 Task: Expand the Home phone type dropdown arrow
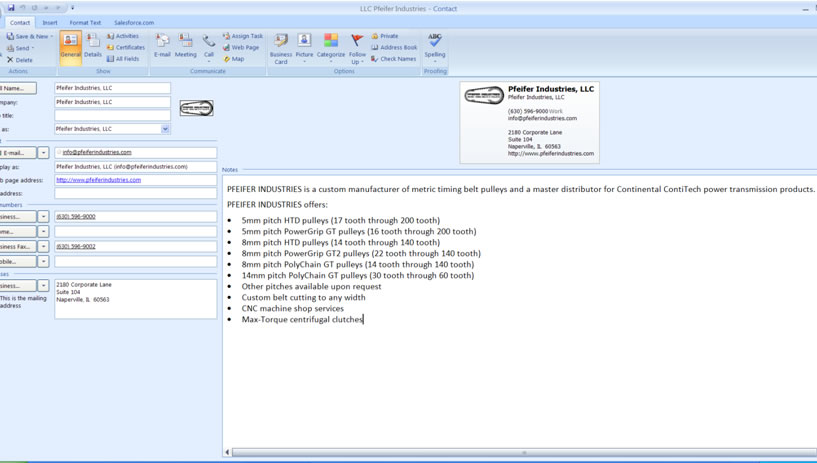coord(44,232)
